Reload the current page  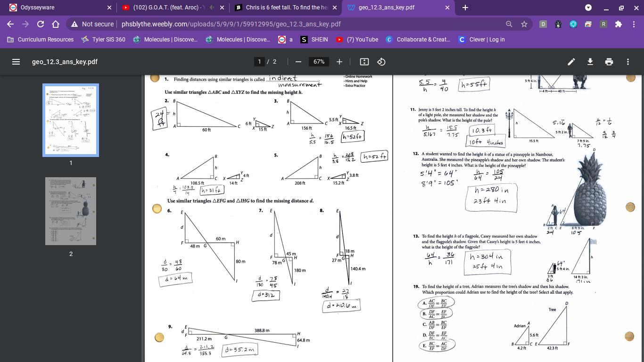click(41, 24)
